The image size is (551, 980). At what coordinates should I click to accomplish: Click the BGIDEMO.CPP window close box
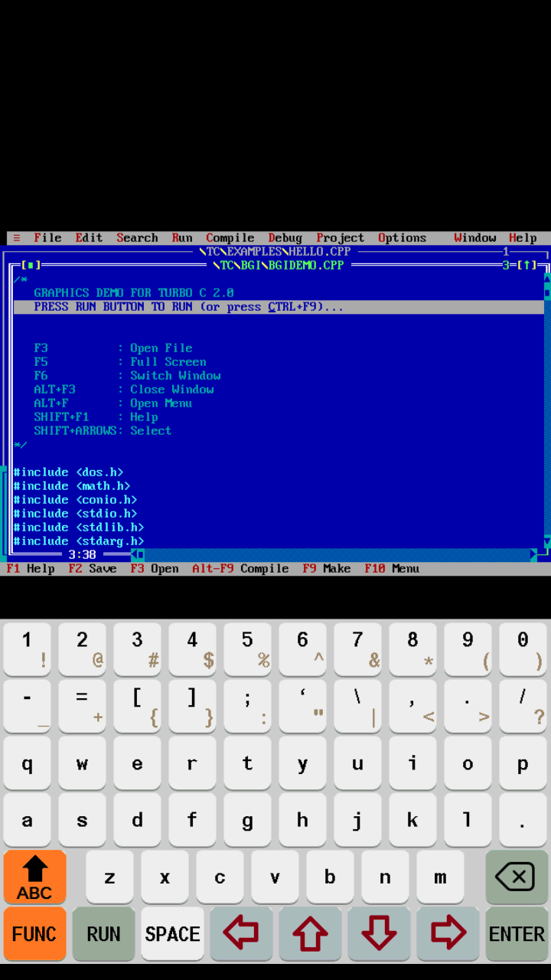31,266
